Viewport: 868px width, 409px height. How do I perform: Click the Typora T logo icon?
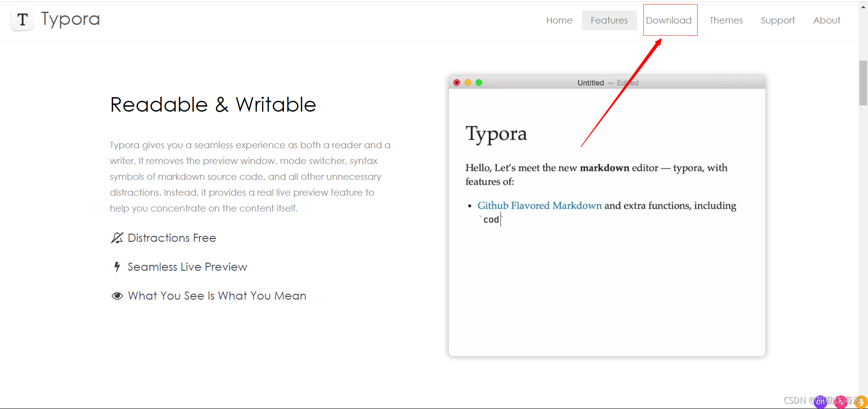(23, 20)
